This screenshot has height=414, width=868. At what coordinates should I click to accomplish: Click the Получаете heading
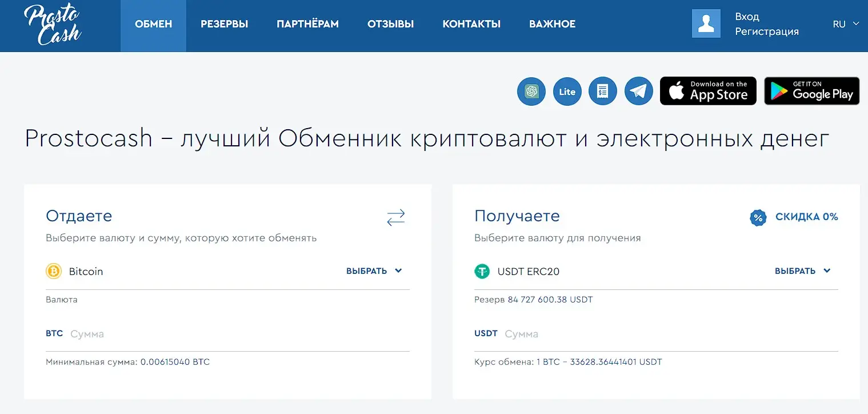coord(517,216)
